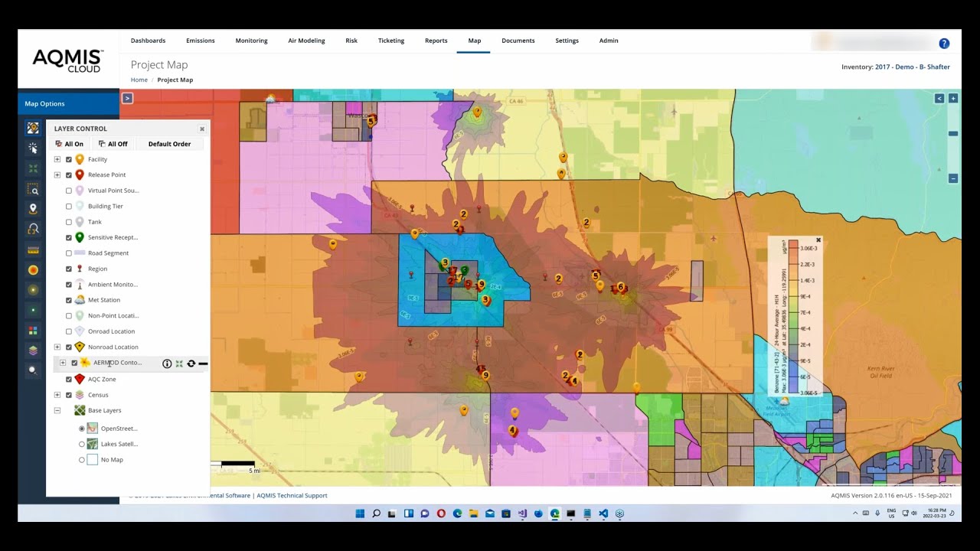Open the Emissions menu
The image size is (980, 551).
pyautogui.click(x=200, y=41)
